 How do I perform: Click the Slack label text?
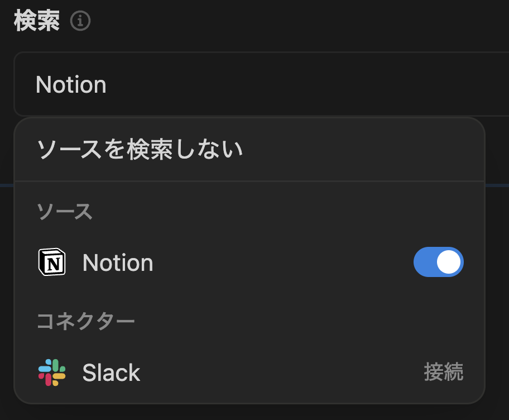tap(111, 373)
